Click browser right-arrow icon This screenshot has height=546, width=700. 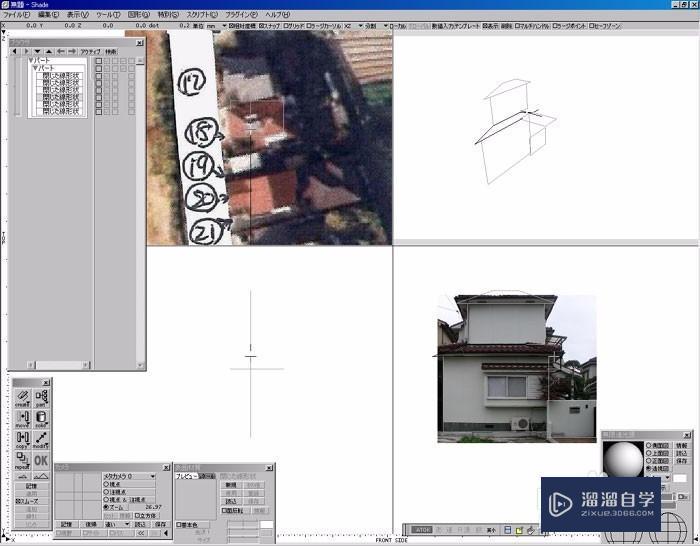point(72,51)
